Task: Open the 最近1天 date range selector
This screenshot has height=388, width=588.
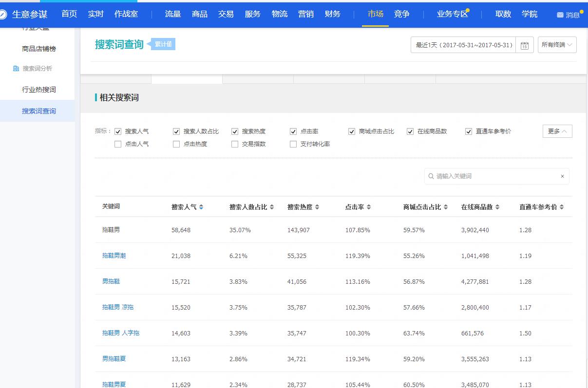Action: click(x=463, y=45)
